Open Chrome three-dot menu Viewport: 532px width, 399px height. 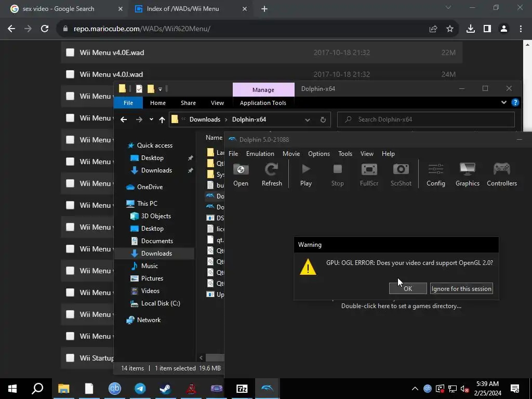pos(521,29)
